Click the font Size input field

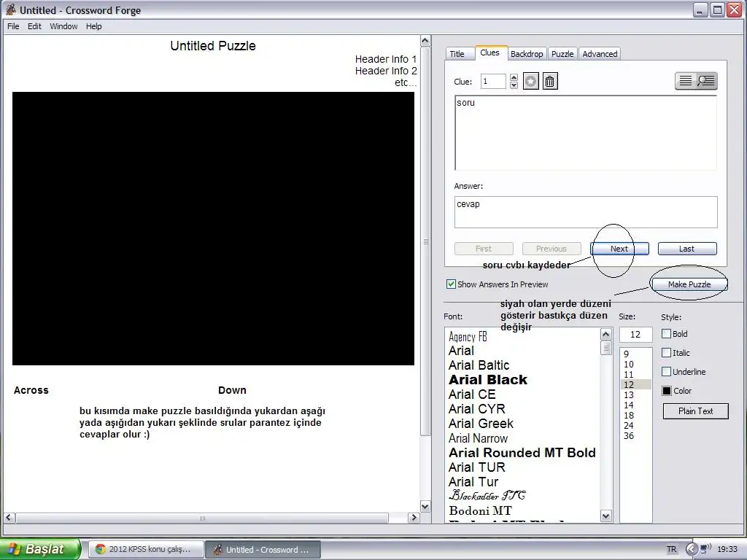pyautogui.click(x=635, y=334)
